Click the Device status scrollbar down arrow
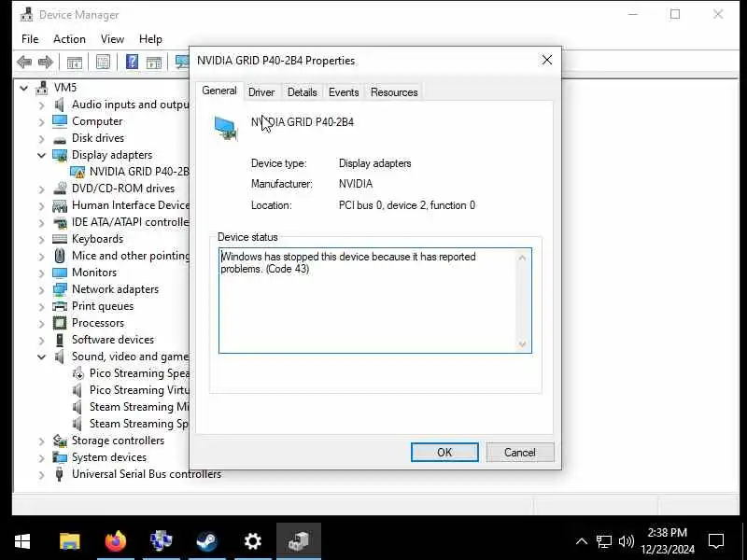The image size is (747, 560). tap(523, 343)
